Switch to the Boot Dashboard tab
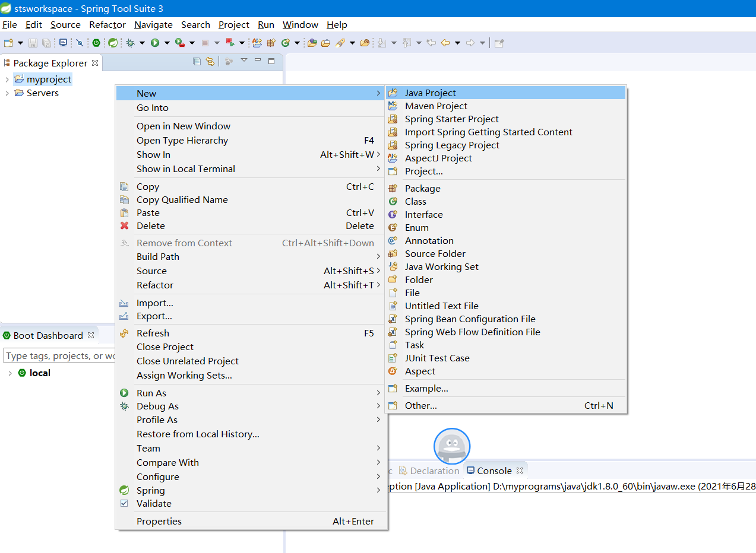The image size is (756, 553). [x=49, y=335]
